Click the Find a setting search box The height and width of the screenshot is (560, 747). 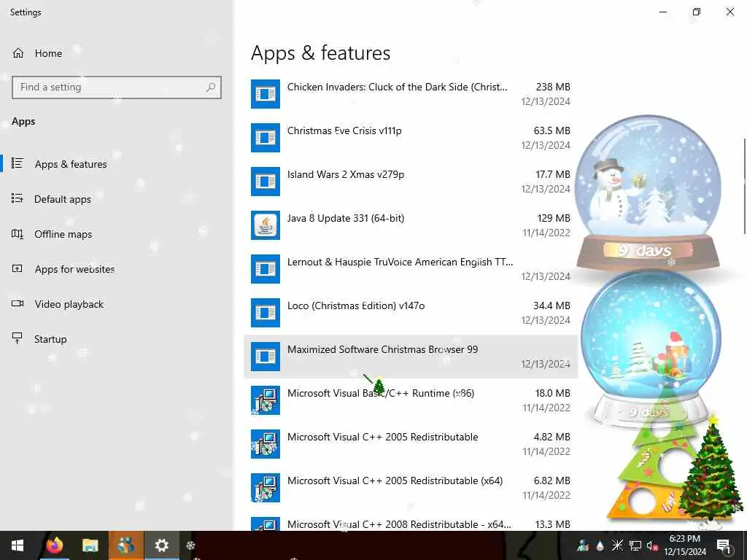[117, 87]
